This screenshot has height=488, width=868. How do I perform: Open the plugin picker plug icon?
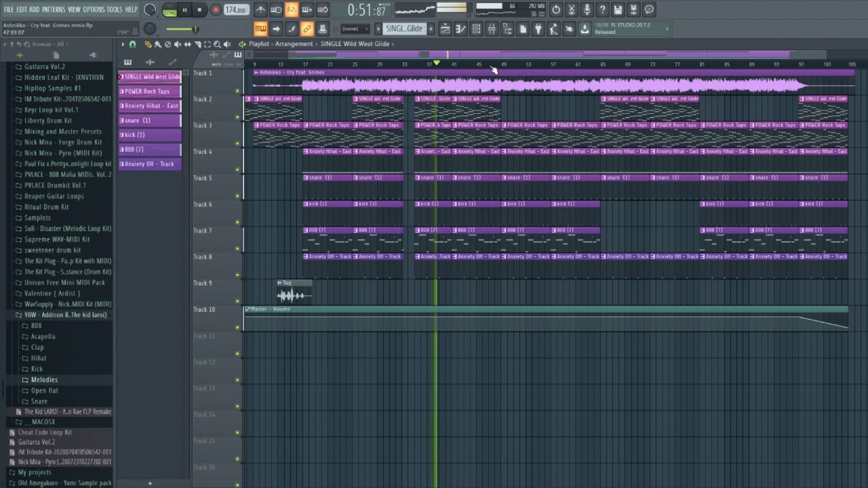click(x=538, y=28)
